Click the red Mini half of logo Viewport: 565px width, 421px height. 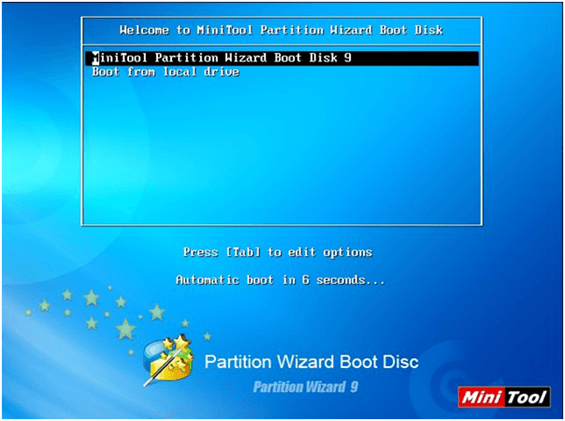[x=481, y=397]
